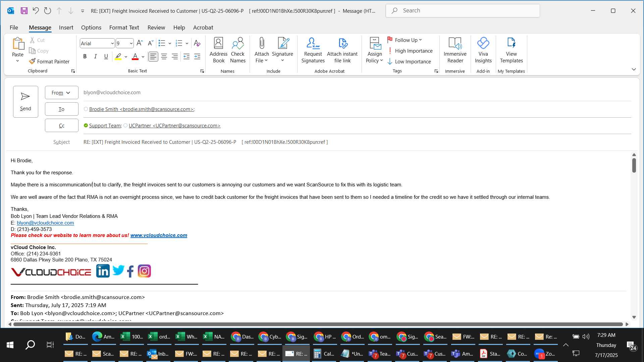
Task: Click the Subject field text
Action: coord(206,142)
